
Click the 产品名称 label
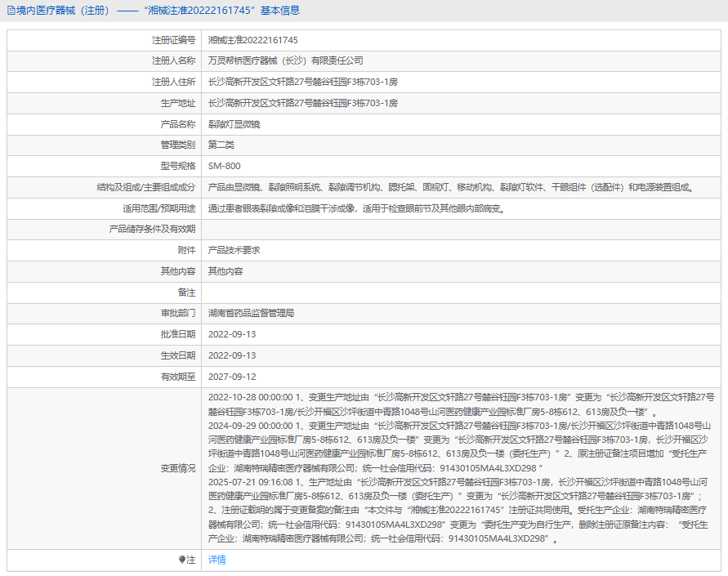(178, 124)
